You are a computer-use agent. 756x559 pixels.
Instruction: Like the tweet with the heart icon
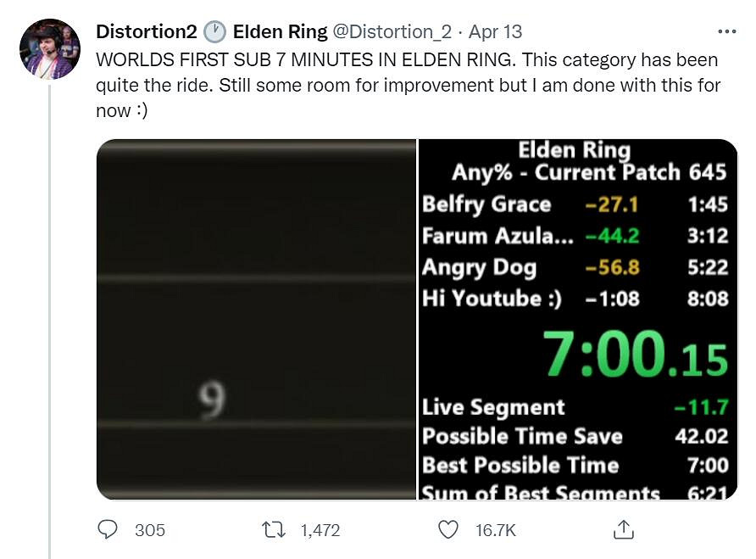[449, 530]
